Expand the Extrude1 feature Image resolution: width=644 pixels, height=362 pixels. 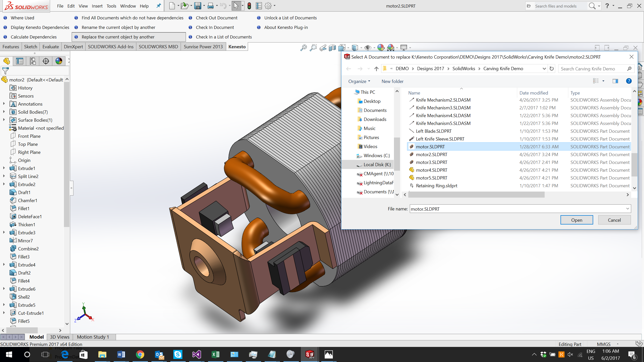point(4,168)
